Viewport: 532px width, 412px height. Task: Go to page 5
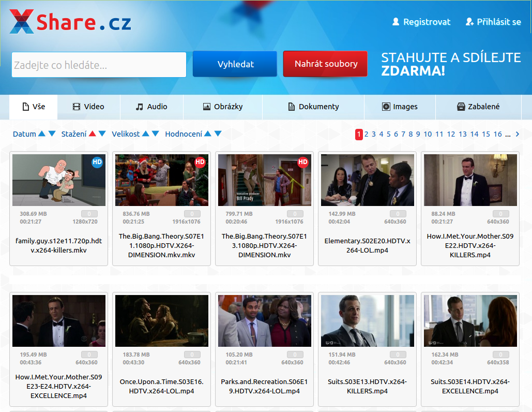(x=388, y=134)
